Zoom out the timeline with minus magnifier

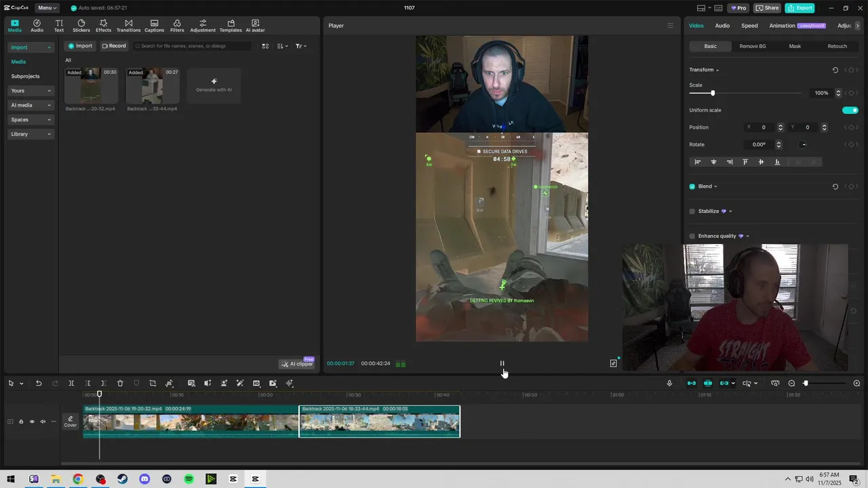791,383
